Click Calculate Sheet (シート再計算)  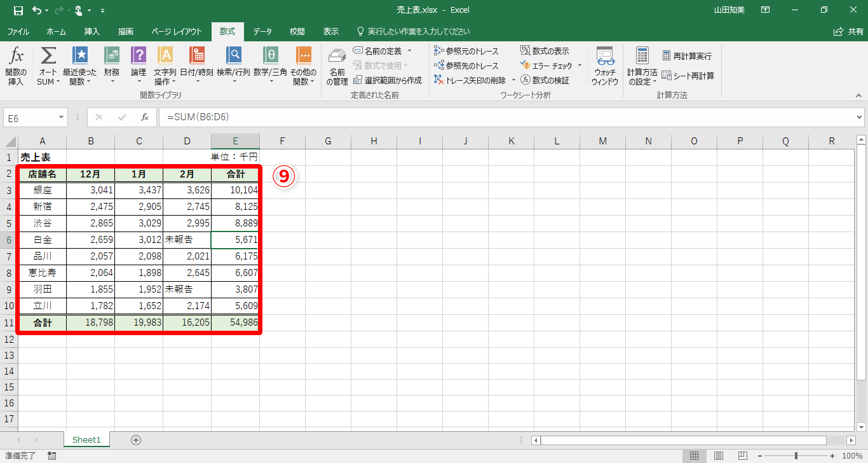688,76
